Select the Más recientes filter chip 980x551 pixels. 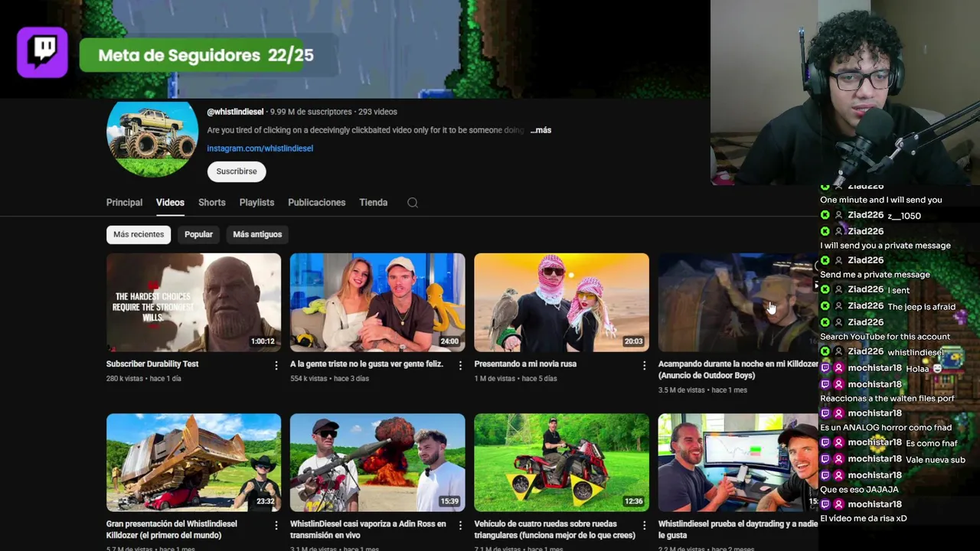pyautogui.click(x=139, y=234)
